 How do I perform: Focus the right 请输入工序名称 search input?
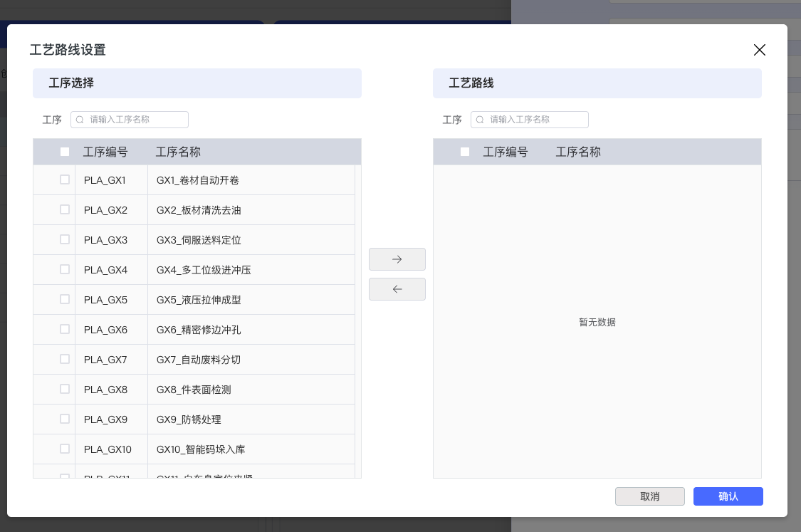pyautogui.click(x=535, y=120)
